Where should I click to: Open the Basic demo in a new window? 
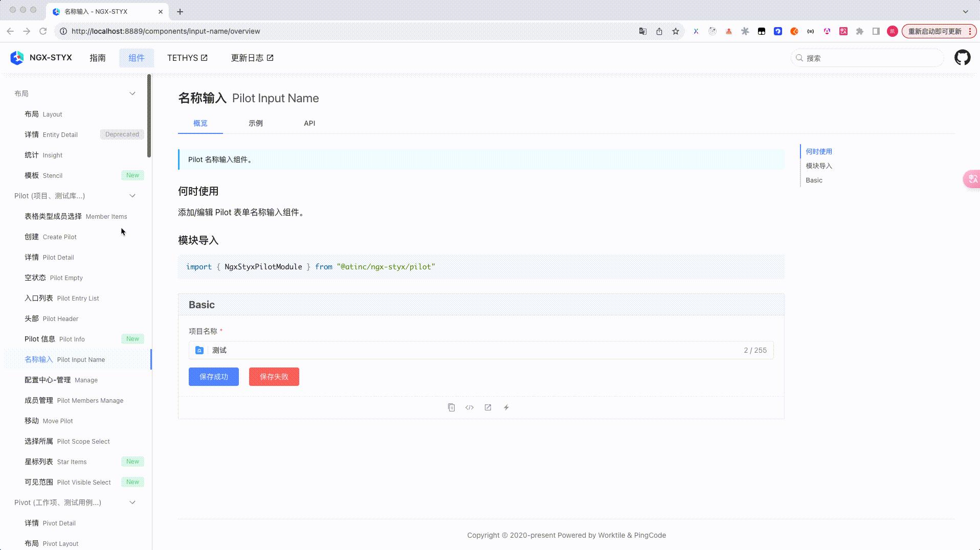pos(488,407)
